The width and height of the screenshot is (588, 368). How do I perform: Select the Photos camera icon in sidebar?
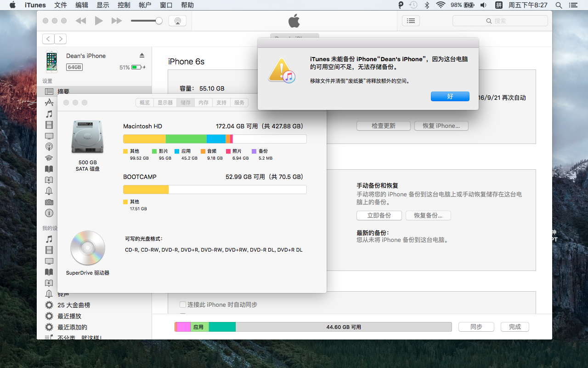coord(49,202)
